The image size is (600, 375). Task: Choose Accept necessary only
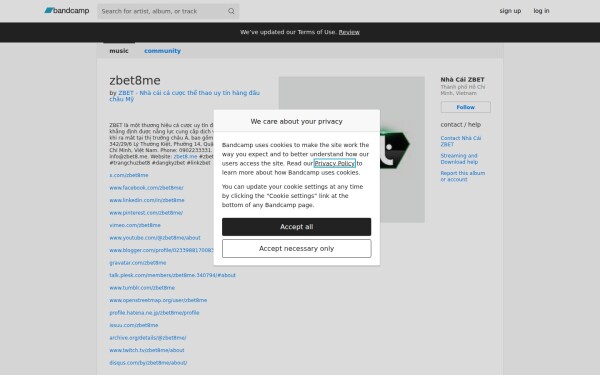click(297, 249)
